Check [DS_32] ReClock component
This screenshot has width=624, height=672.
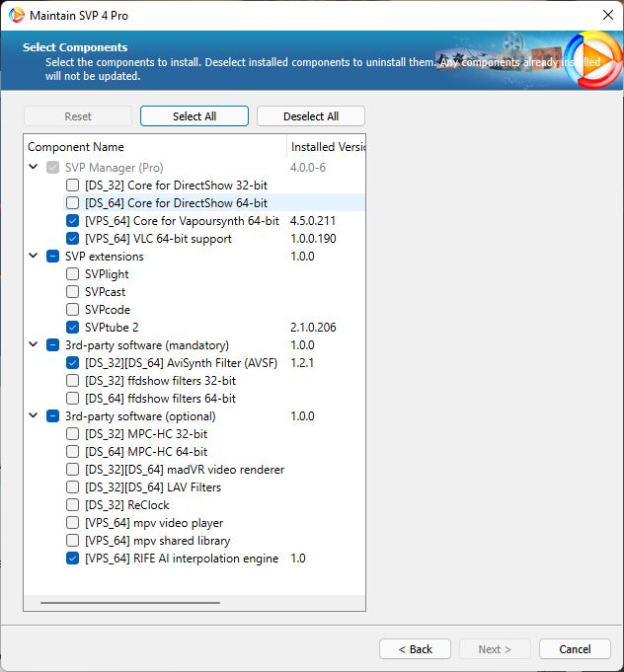(x=72, y=505)
